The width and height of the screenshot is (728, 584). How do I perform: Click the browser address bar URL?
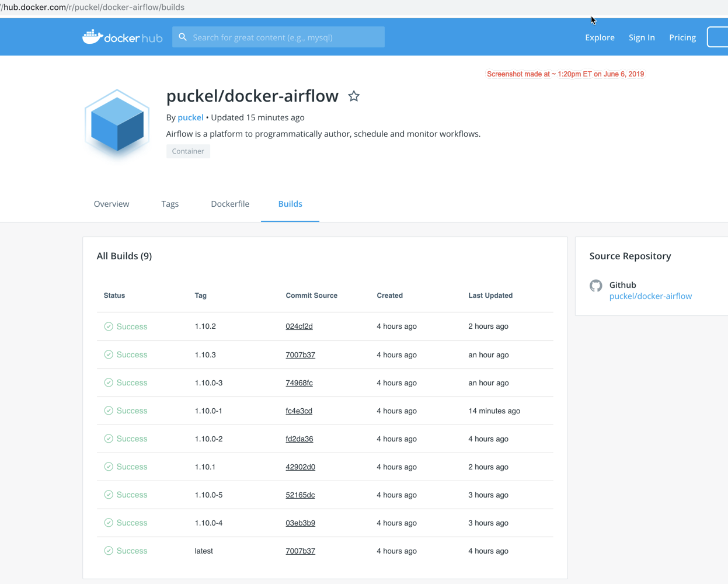pos(92,7)
